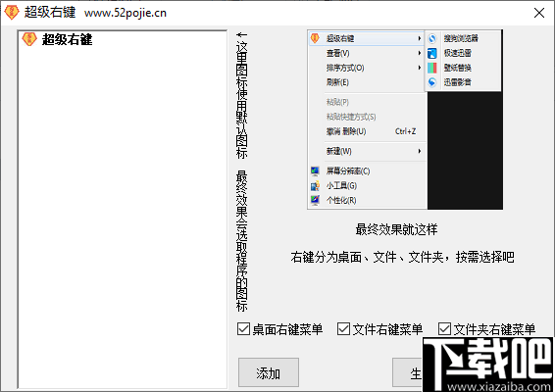The image size is (555, 392).
Task: Click 粘贴(P) entry in the preview menu
Action: coord(337,102)
